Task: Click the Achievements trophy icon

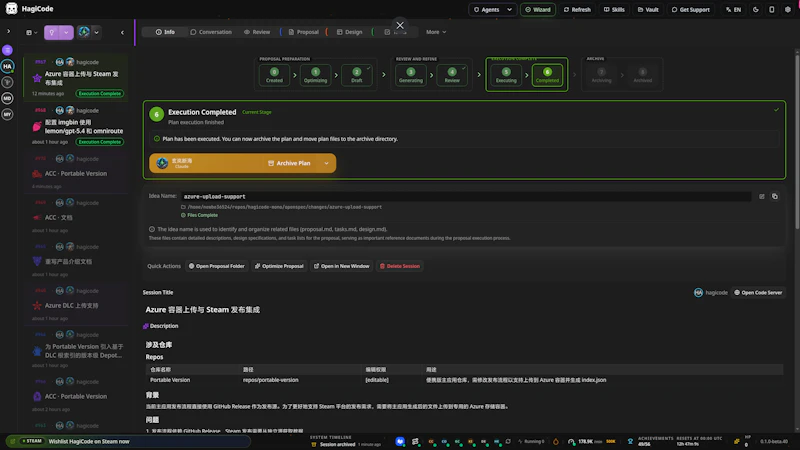Action: (630, 441)
